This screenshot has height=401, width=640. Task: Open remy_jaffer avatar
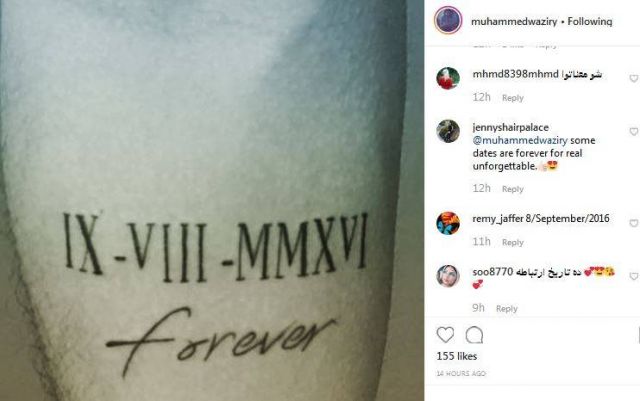tap(448, 223)
